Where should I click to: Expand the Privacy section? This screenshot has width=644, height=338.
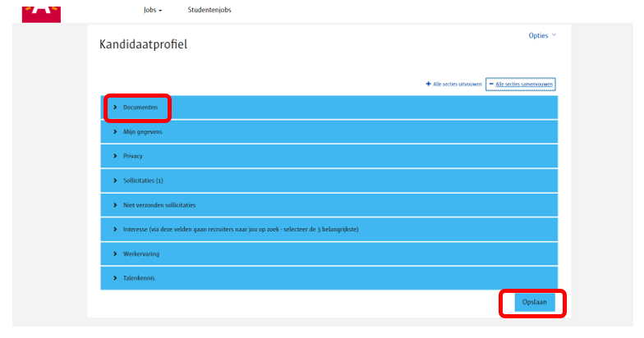(x=133, y=156)
